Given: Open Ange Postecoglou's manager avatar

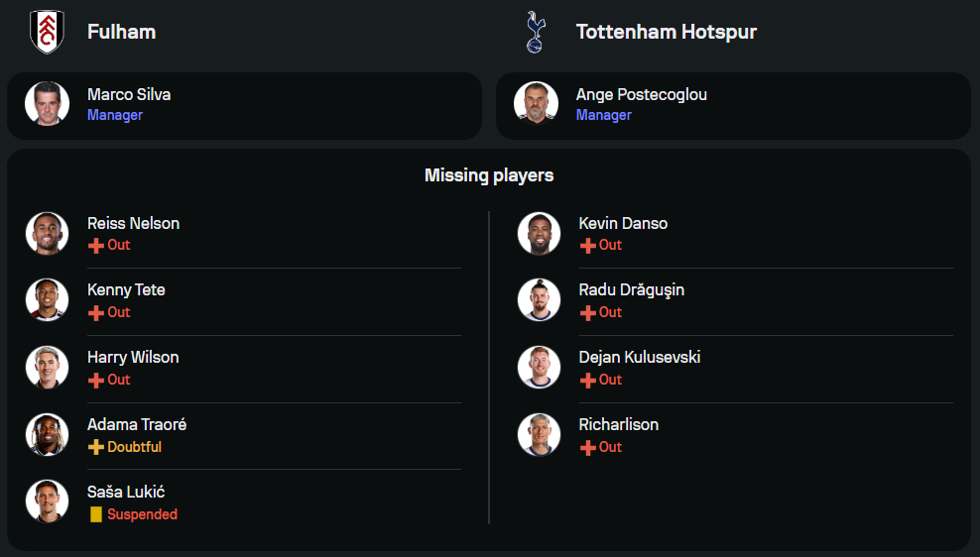Looking at the screenshot, I should click(536, 103).
